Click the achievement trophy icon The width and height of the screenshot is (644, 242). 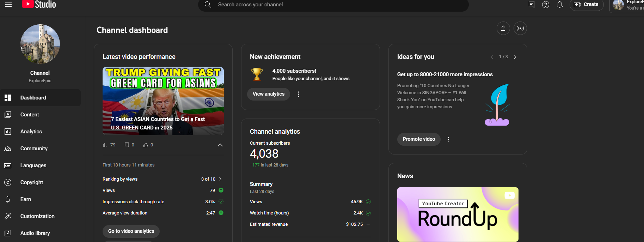(x=257, y=74)
